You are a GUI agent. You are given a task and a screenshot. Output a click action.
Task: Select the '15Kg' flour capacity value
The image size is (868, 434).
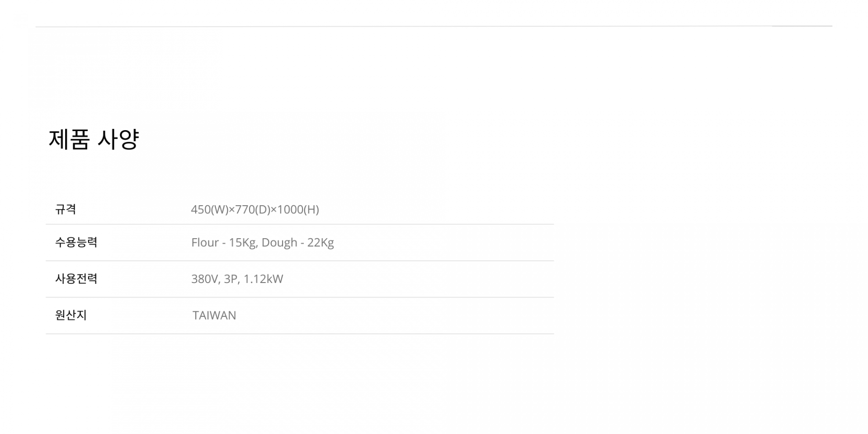243,243
